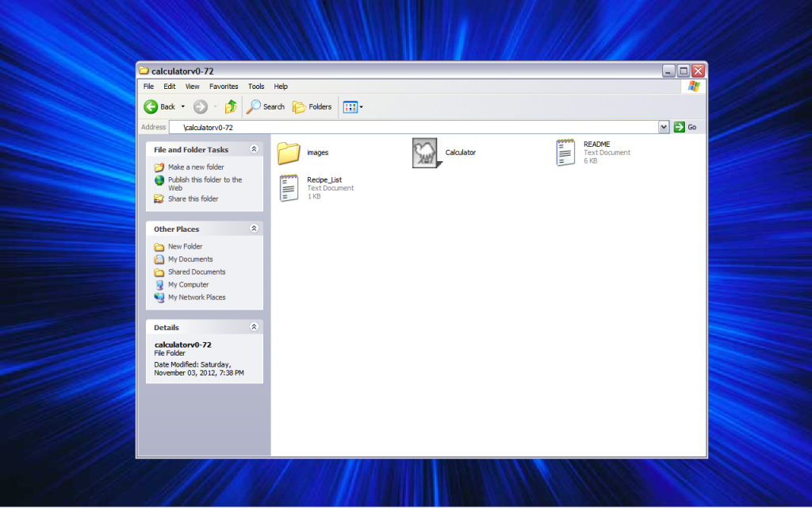
Task: Click into the Address input field
Action: pyautogui.click(x=413, y=127)
